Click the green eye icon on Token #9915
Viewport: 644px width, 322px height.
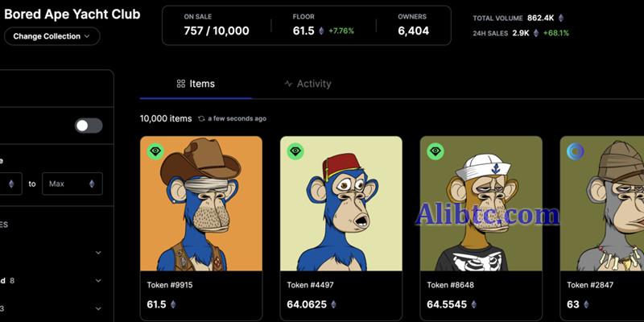coord(155,151)
